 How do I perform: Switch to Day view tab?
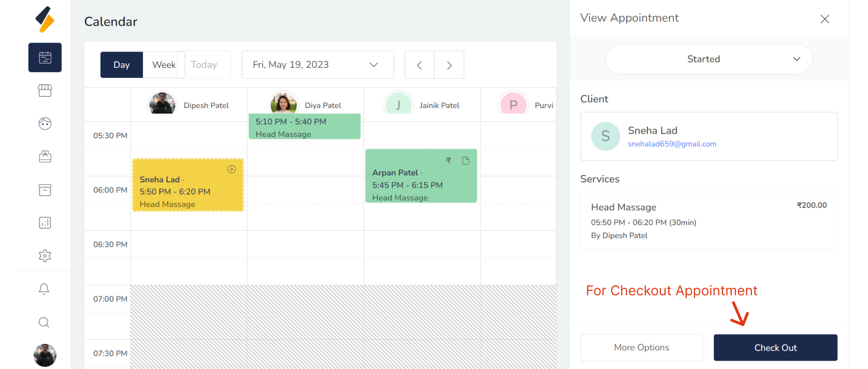(121, 65)
